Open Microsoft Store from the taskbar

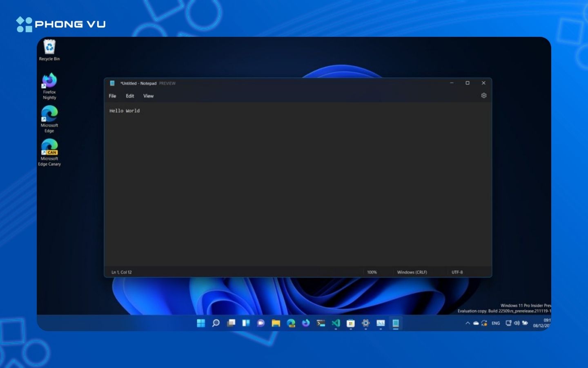[350, 323]
